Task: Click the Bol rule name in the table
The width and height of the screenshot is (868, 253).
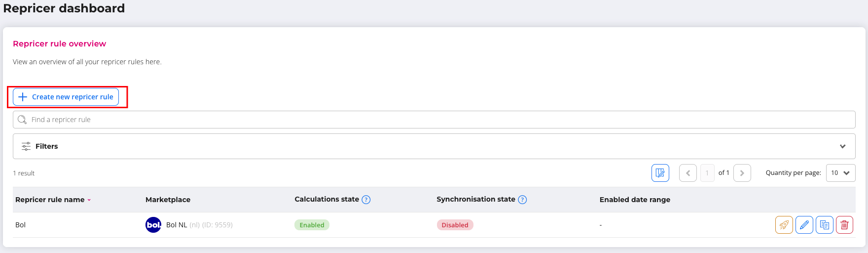Action: 21,225
